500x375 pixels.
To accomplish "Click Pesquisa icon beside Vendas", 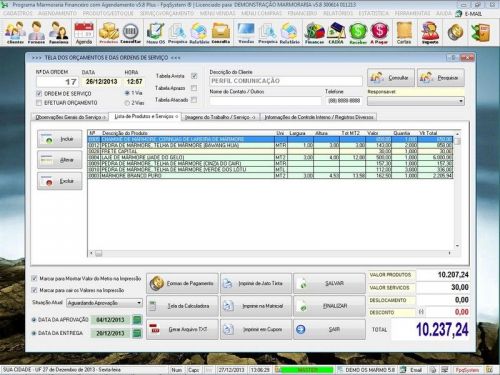I will (x=268, y=32).
